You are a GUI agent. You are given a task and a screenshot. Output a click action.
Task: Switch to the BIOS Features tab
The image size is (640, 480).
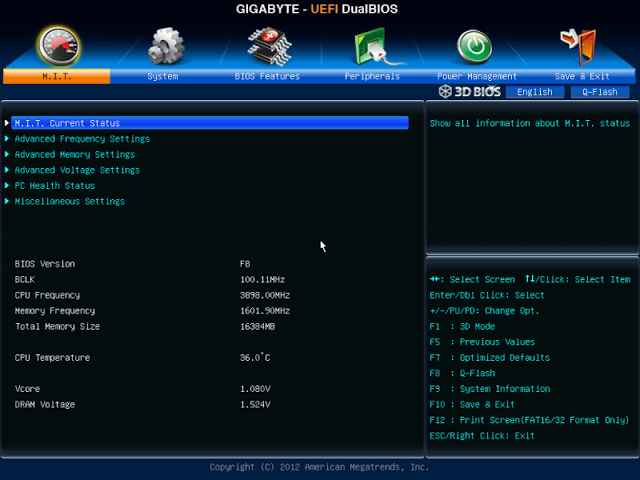267,76
